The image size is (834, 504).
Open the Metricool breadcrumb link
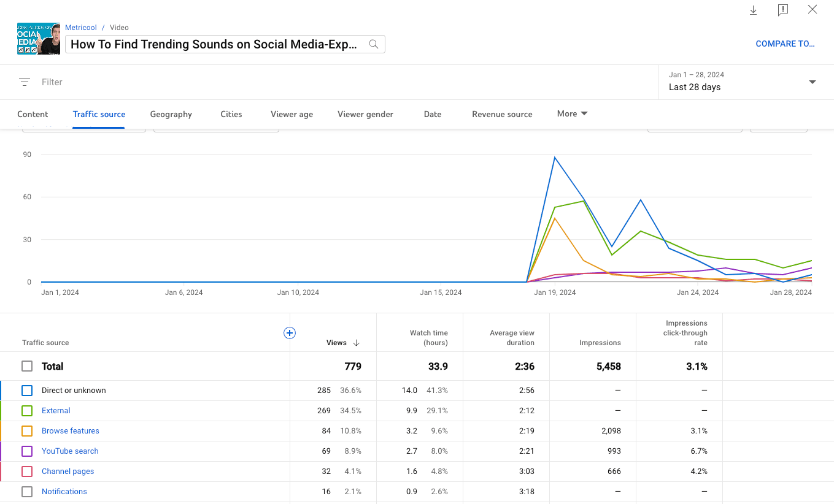point(80,27)
